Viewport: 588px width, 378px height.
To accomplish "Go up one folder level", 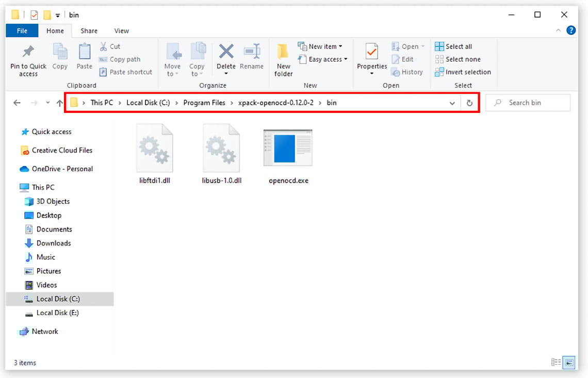I will click(59, 103).
